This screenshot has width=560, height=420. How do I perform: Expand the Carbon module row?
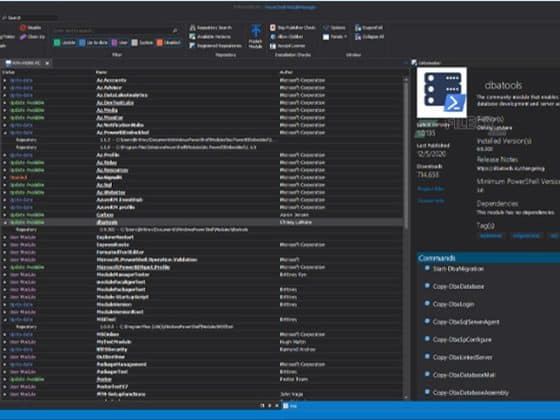[x=5, y=215]
